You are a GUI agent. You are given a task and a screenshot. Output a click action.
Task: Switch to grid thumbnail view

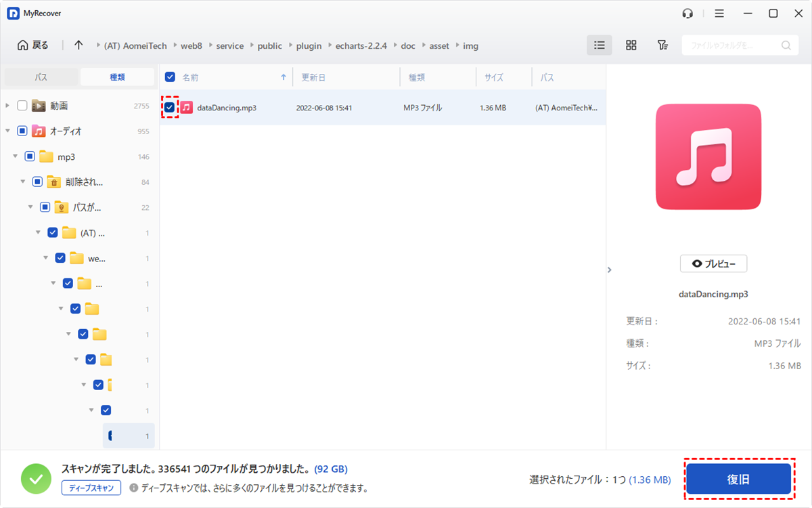pyautogui.click(x=631, y=45)
